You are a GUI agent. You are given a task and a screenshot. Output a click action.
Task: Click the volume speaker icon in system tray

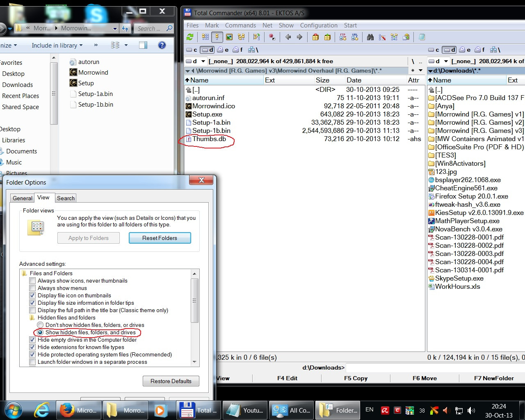(471, 410)
